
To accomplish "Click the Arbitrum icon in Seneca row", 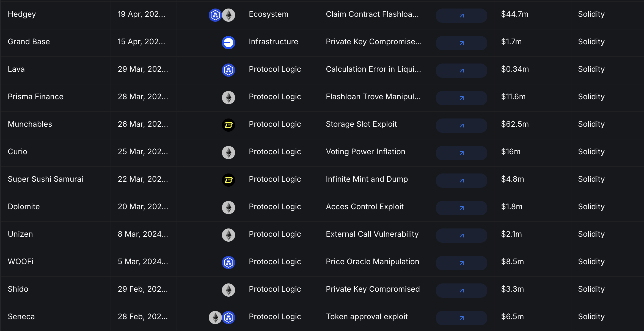I will [229, 318].
